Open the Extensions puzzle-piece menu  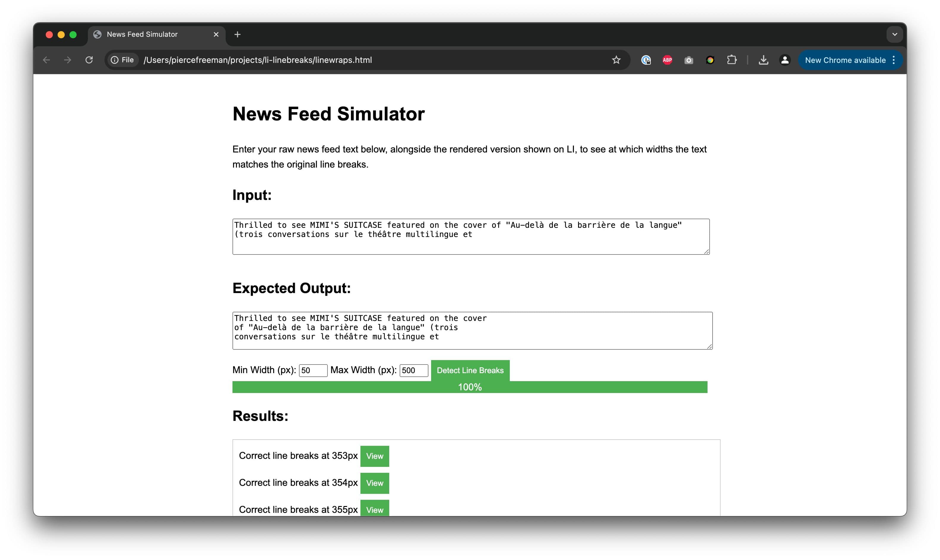732,60
